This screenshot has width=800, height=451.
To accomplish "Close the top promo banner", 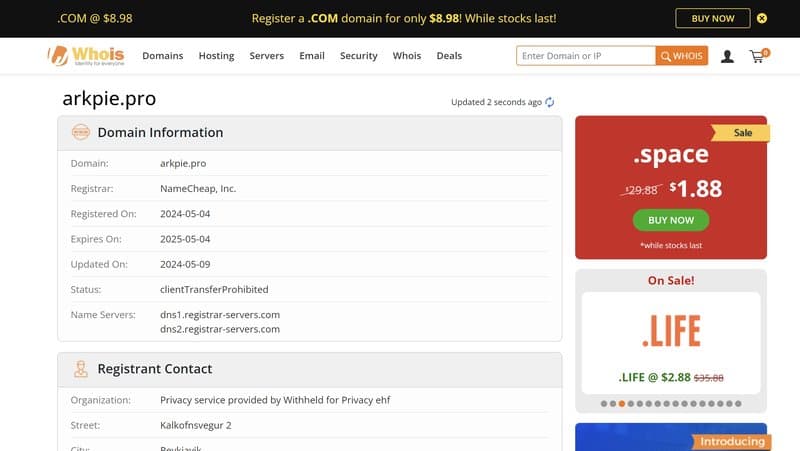I will (x=762, y=18).
